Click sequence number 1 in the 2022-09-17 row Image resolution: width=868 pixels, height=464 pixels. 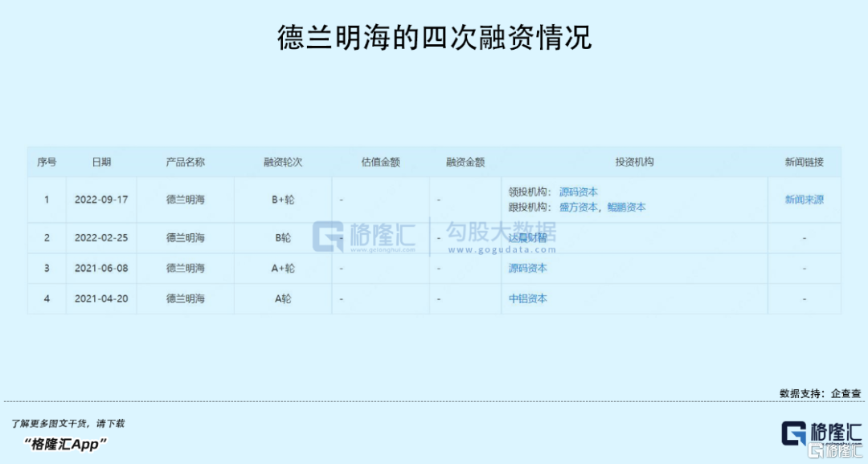click(x=47, y=199)
